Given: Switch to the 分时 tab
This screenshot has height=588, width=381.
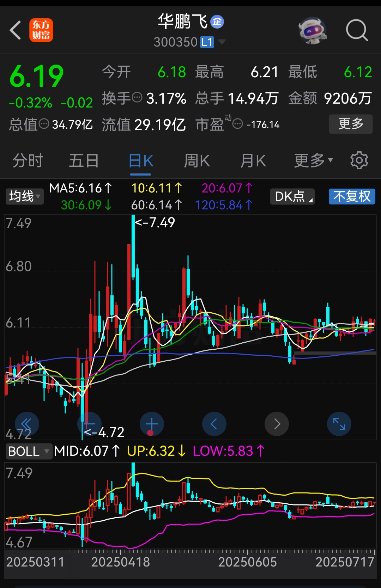Looking at the screenshot, I should (28, 161).
